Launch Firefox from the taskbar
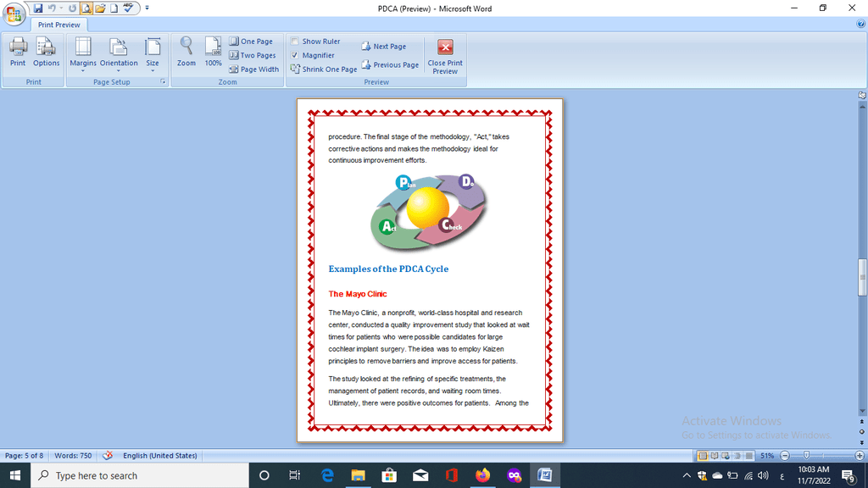This screenshot has width=868, height=488. point(482,475)
